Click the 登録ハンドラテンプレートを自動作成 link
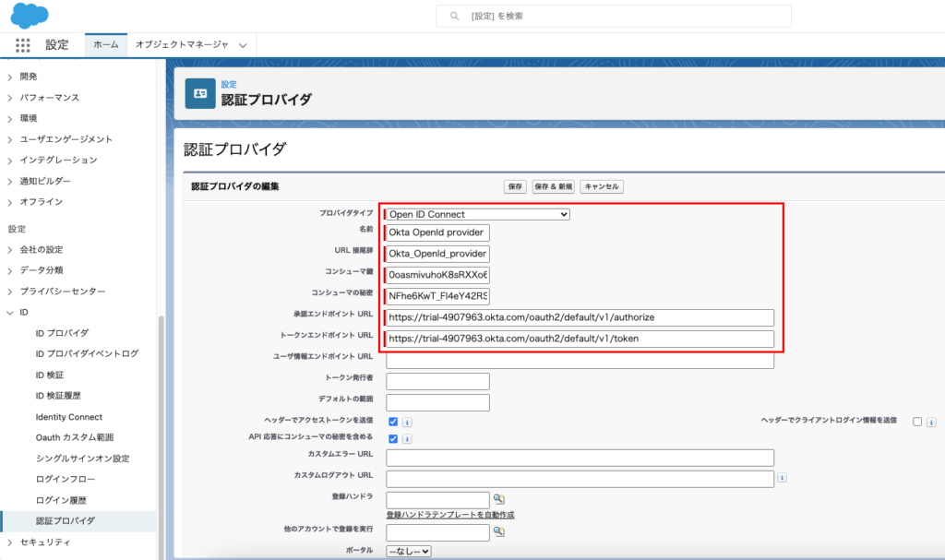 tap(450, 514)
